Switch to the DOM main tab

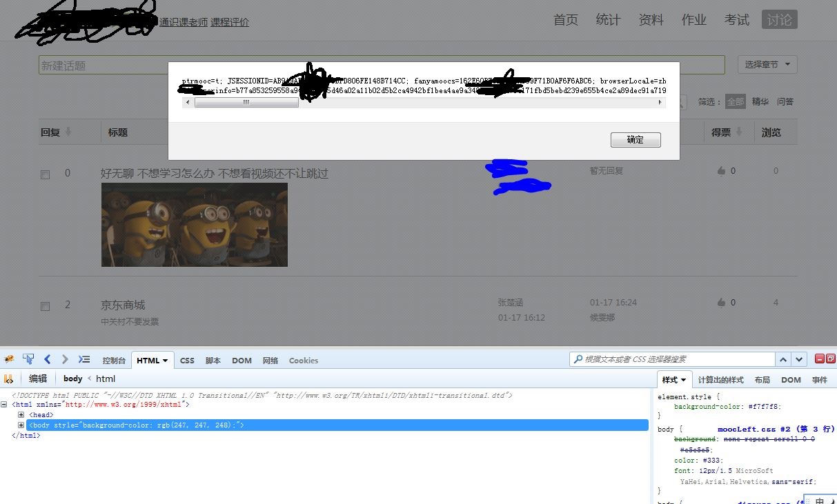(242, 361)
